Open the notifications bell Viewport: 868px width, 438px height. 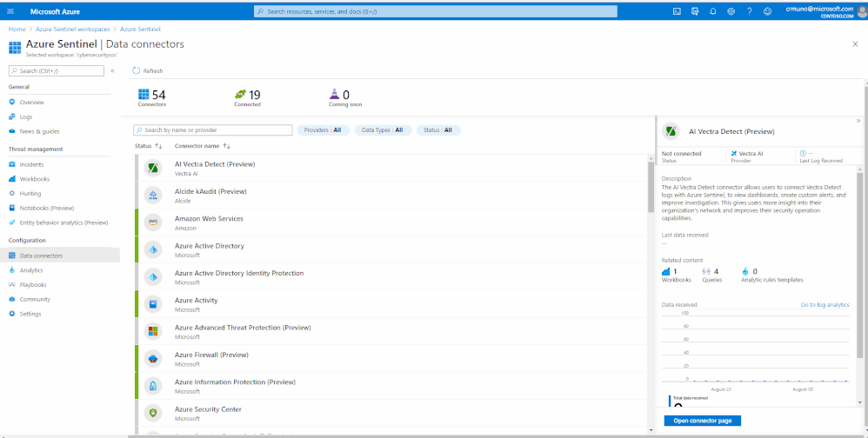[x=713, y=11]
